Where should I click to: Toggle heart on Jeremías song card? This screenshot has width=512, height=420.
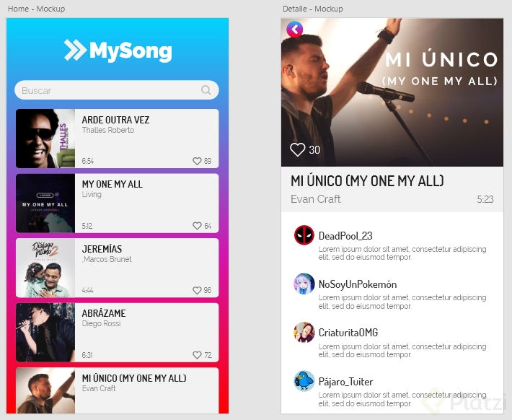click(x=197, y=290)
